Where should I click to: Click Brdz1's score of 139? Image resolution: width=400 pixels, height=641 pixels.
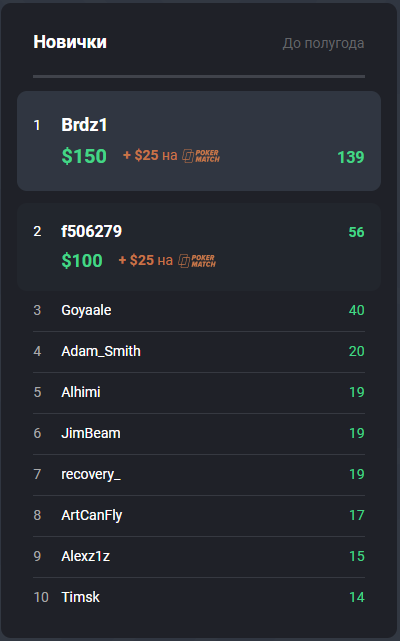coord(351,157)
